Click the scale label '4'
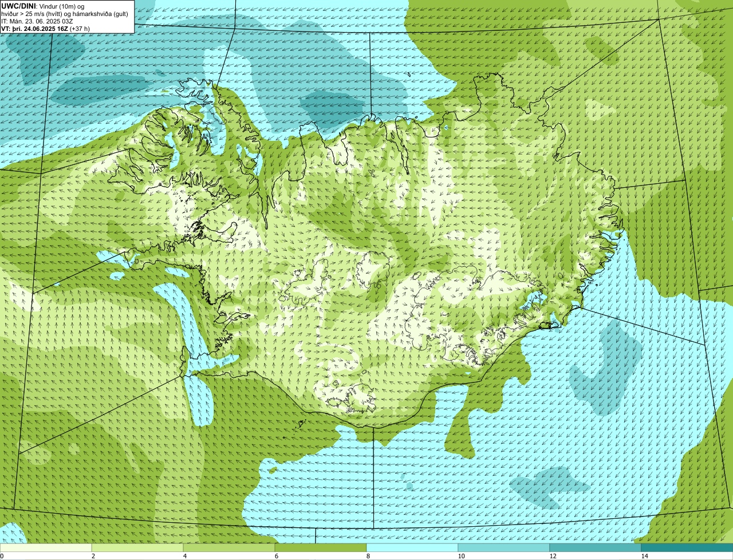The width and height of the screenshot is (733, 560). pyautogui.click(x=184, y=556)
